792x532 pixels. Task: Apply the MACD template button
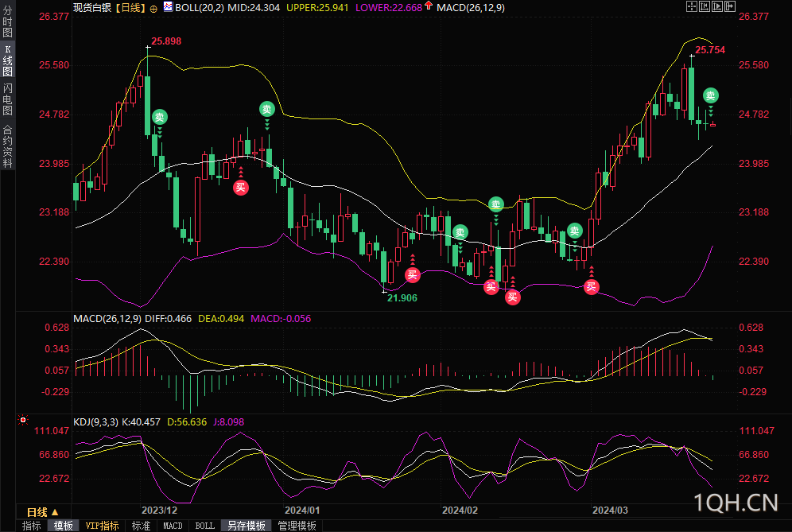click(173, 526)
